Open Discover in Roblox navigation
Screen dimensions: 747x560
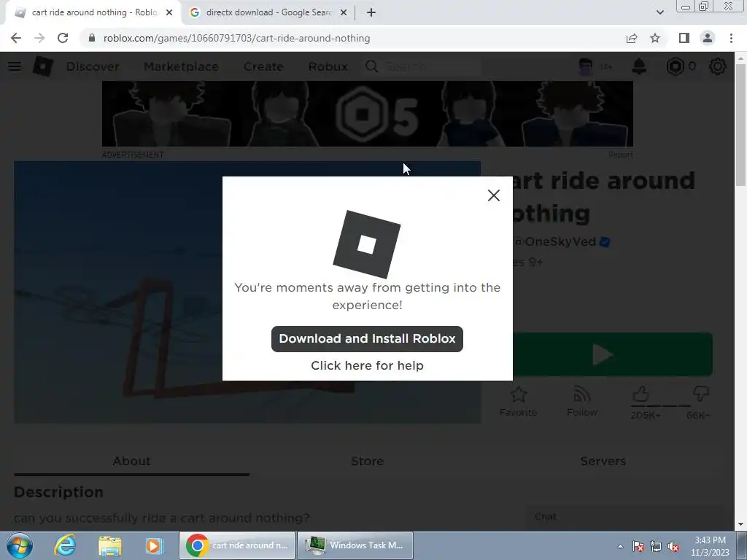(x=93, y=66)
